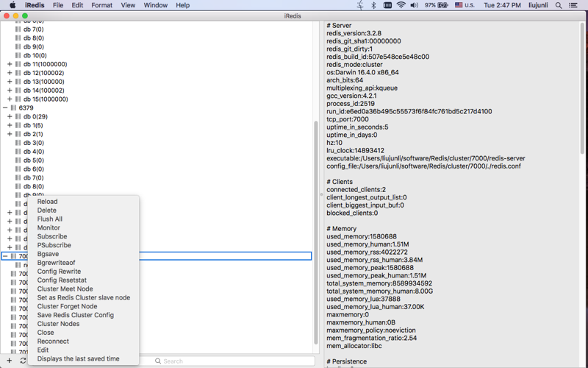Expand the db 12(100002) node

coord(10,73)
